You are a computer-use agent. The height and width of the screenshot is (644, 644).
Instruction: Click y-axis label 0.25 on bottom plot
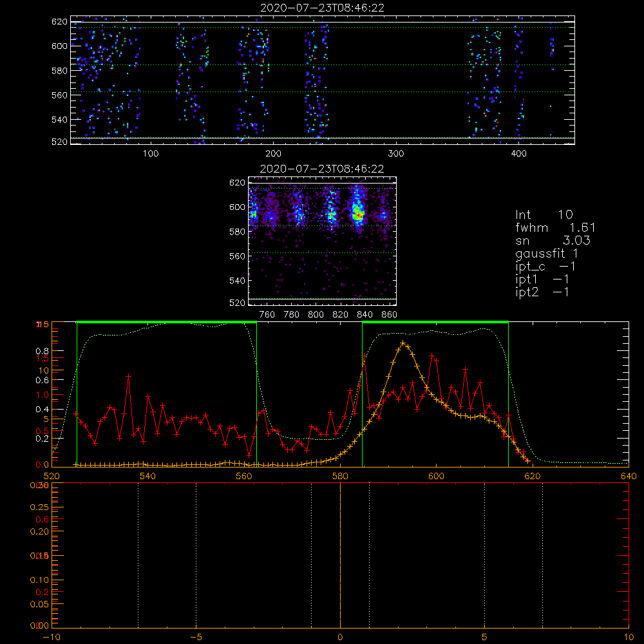[x=39, y=507]
